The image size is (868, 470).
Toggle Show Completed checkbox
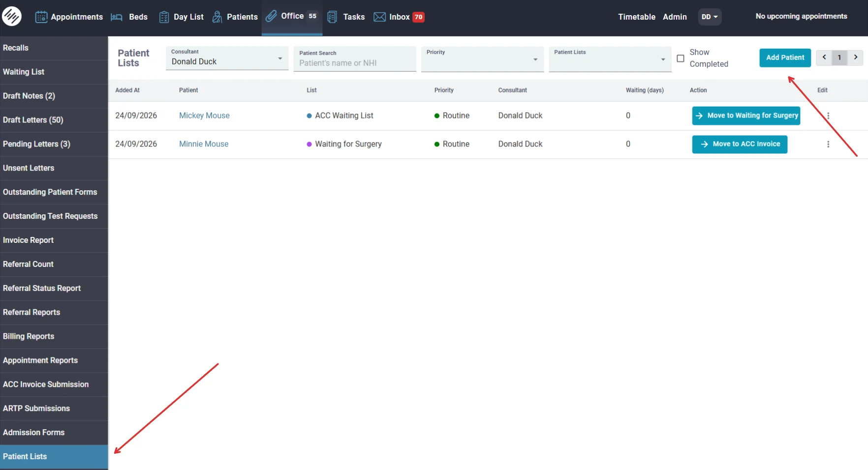coord(681,59)
